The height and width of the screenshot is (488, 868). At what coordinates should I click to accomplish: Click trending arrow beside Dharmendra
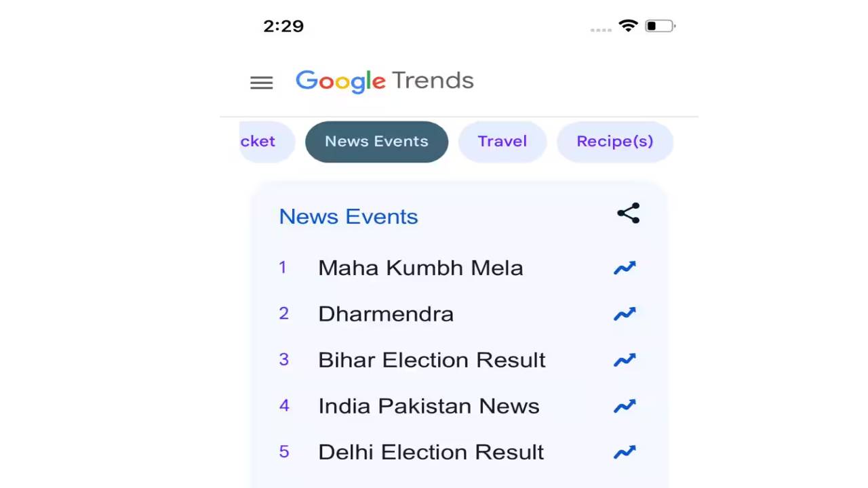click(x=625, y=314)
